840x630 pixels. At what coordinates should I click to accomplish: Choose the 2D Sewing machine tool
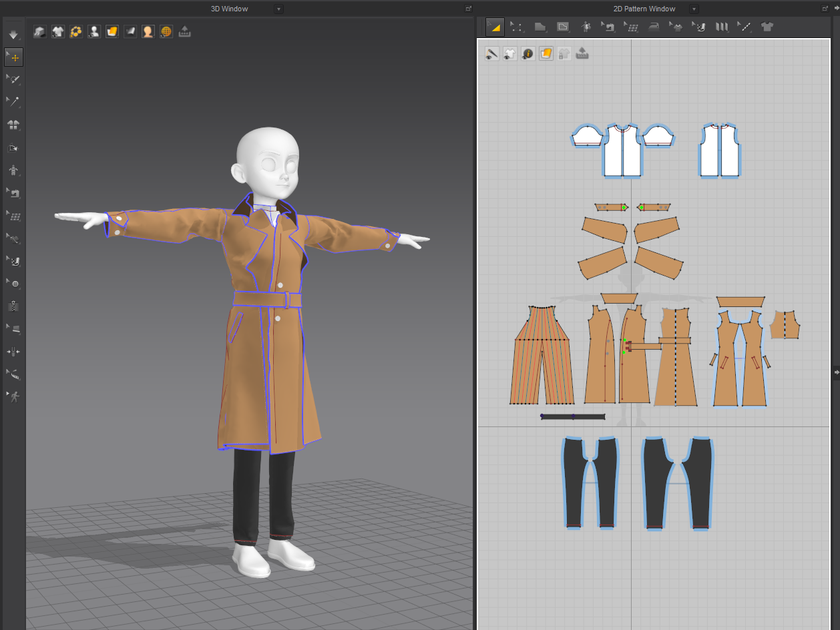pyautogui.click(x=608, y=27)
